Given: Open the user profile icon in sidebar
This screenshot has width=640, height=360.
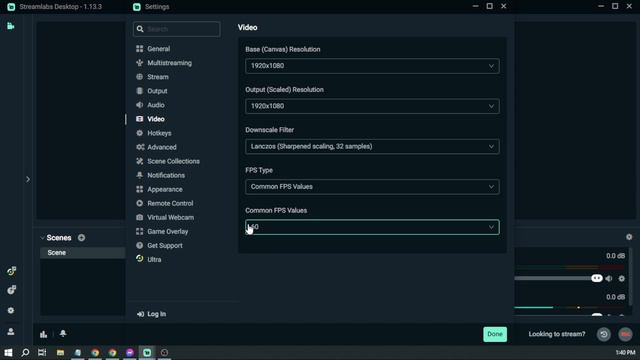Looking at the screenshot, I should [x=11, y=331].
